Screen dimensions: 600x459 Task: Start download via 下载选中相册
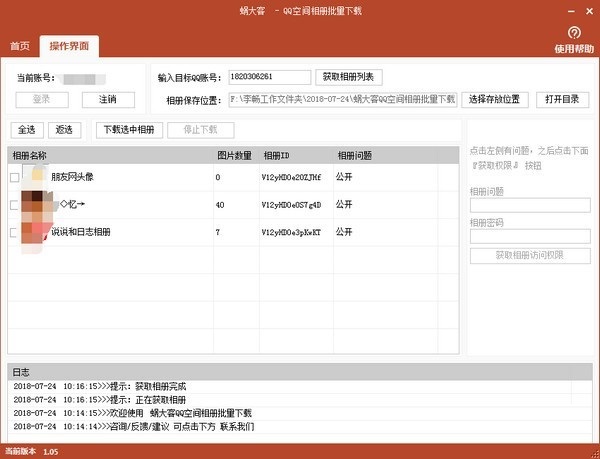129,130
